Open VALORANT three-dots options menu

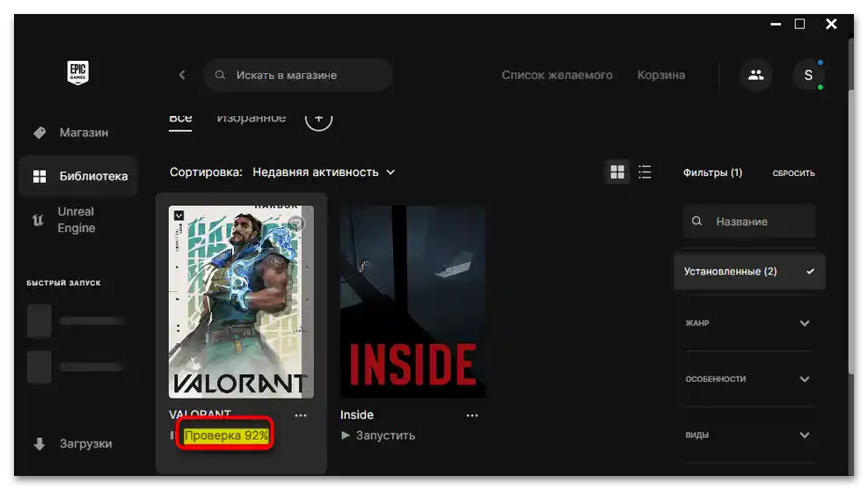click(x=301, y=415)
